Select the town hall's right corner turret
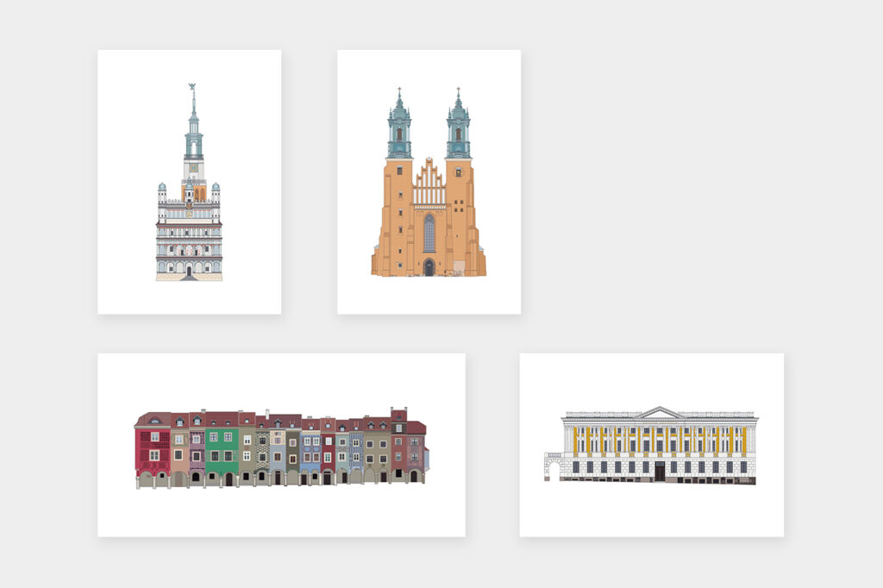This screenshot has width=883, height=588. point(216,191)
